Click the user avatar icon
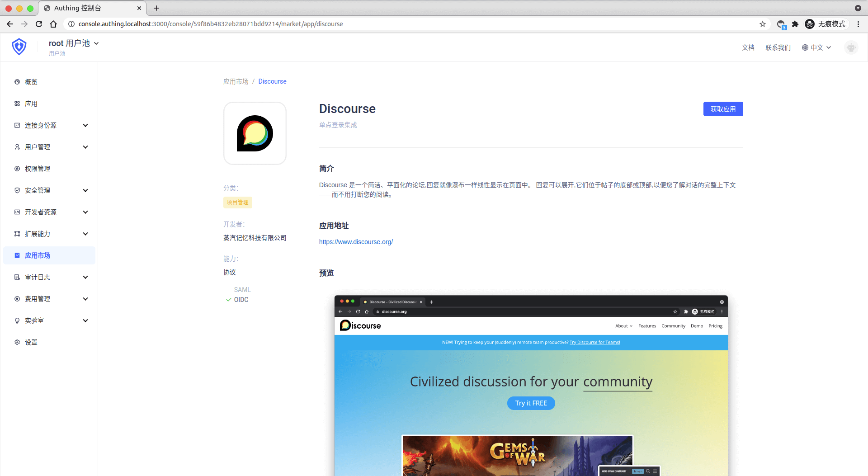 (851, 47)
